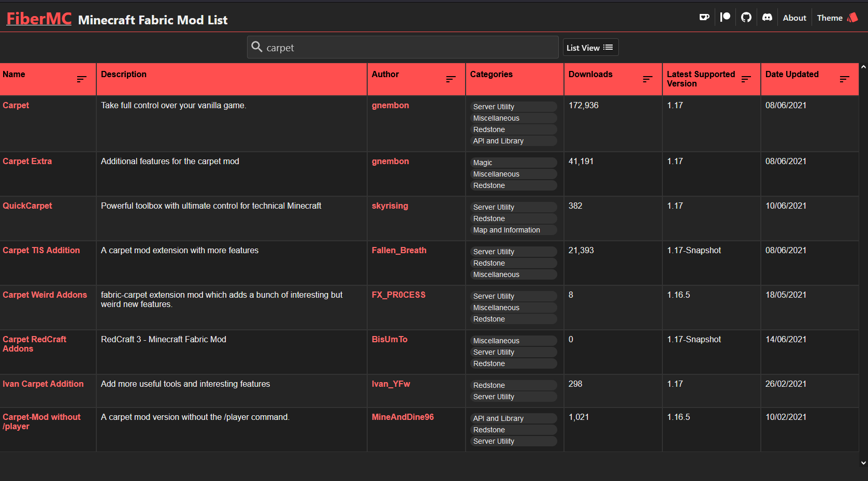
Task: Click API and Library tag in Carpet-Mod without /player row
Action: [514, 418]
